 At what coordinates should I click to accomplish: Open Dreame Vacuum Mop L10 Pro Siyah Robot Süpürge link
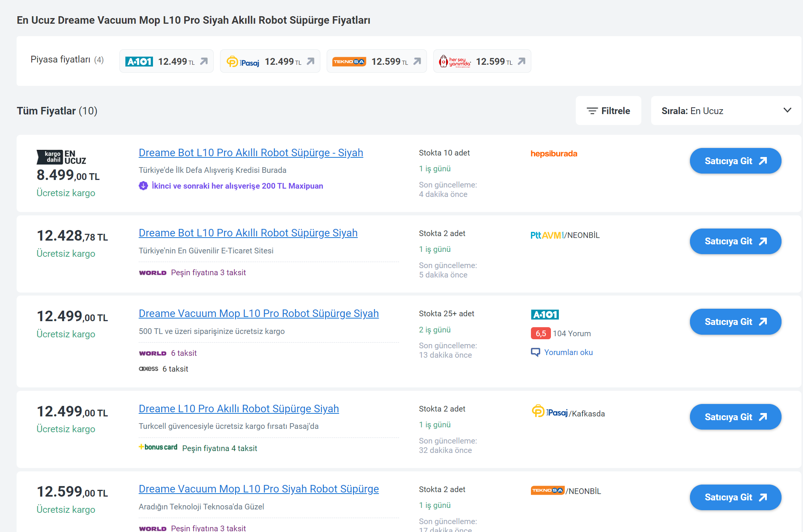(x=258, y=489)
